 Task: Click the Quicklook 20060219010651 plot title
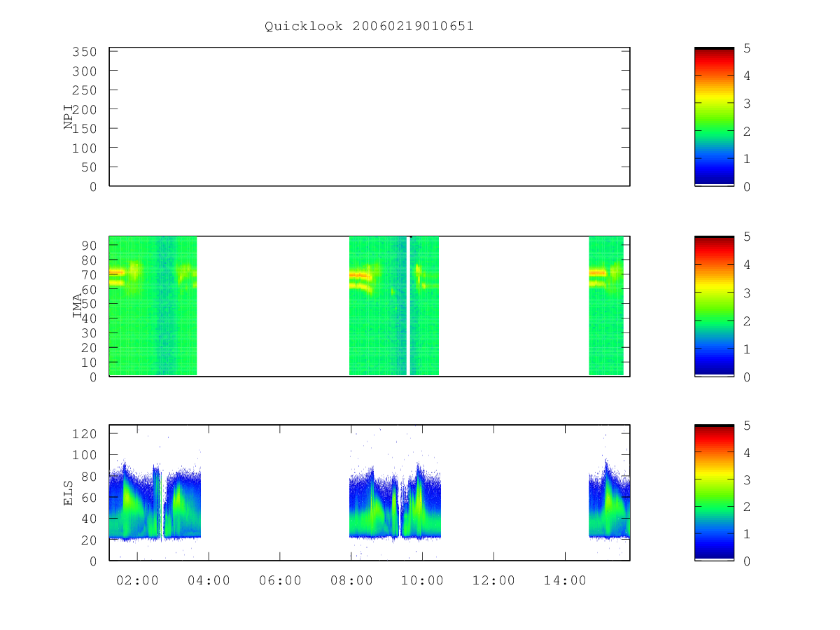click(x=369, y=27)
